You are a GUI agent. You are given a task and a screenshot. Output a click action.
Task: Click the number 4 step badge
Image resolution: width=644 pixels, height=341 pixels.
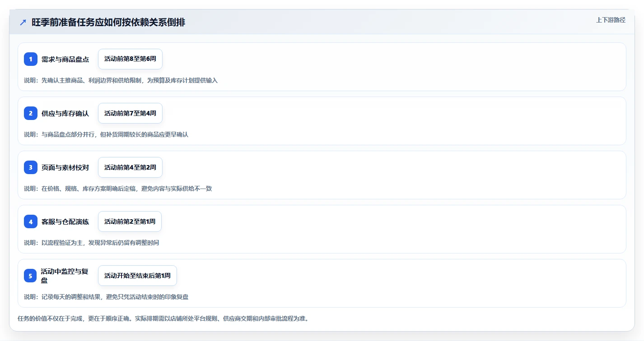pos(31,221)
